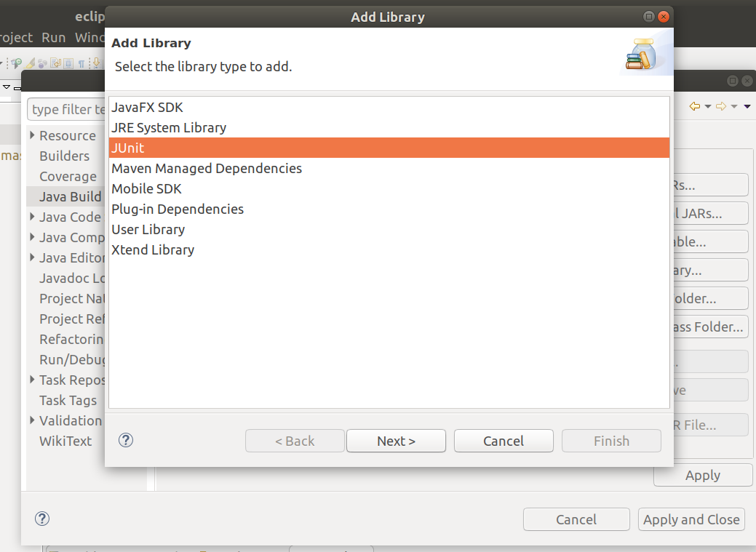The image size is (756, 552).
Task: Click Apply in Properties dialog
Action: coord(703,476)
